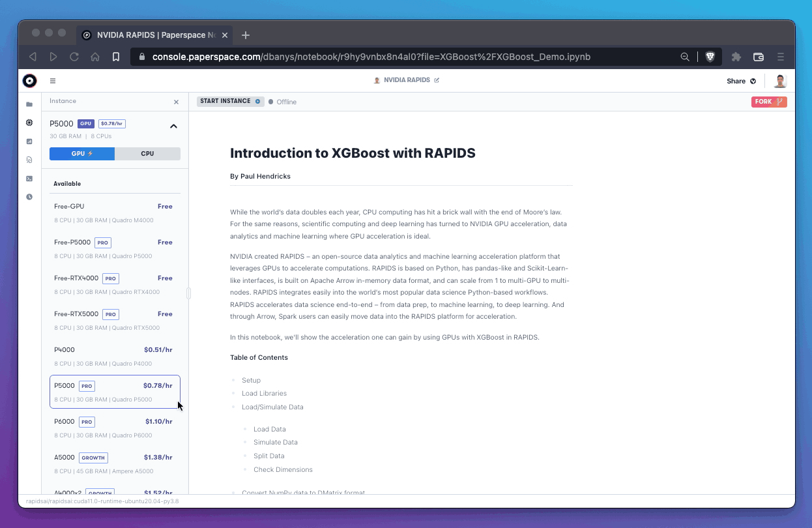Open the browser zoom magnifier icon
The width and height of the screenshot is (812, 528).
(x=685, y=57)
